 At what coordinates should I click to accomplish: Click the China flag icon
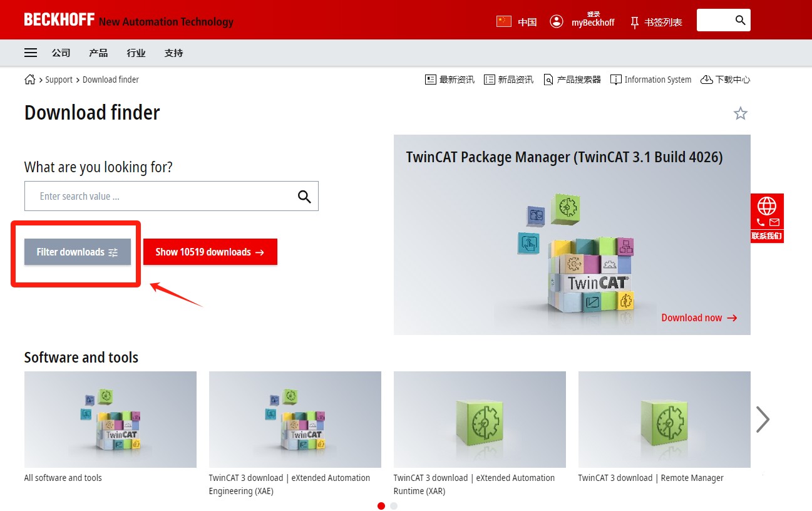(504, 21)
